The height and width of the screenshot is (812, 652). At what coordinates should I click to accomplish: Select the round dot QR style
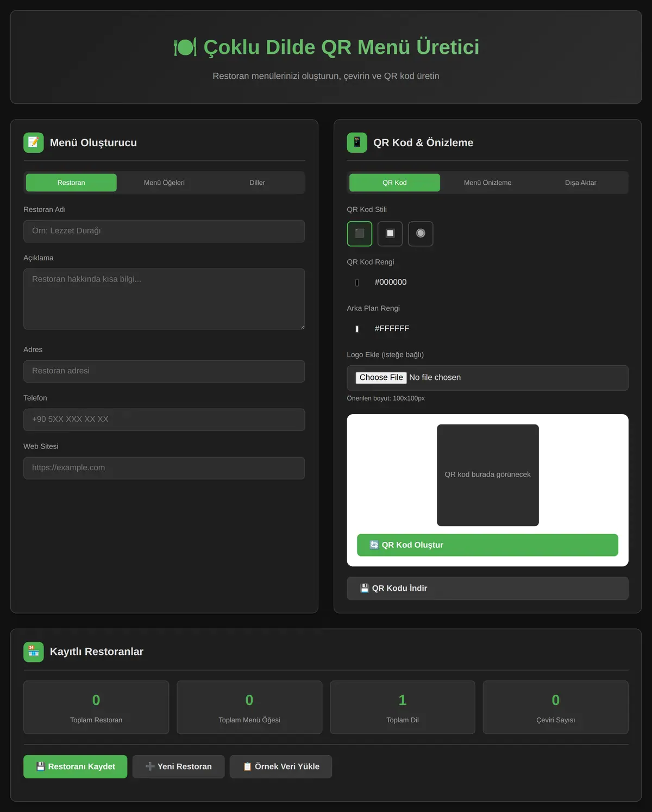pyautogui.click(x=421, y=234)
